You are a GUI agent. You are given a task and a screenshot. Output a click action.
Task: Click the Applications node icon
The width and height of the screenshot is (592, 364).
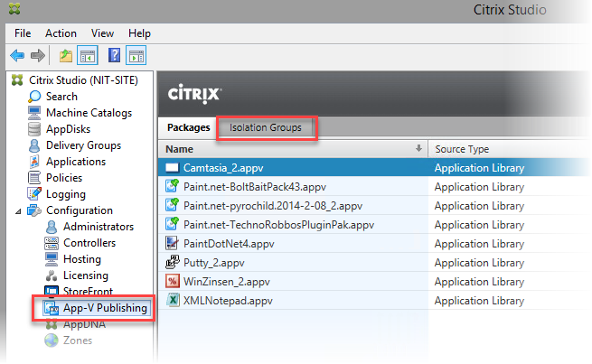34,162
